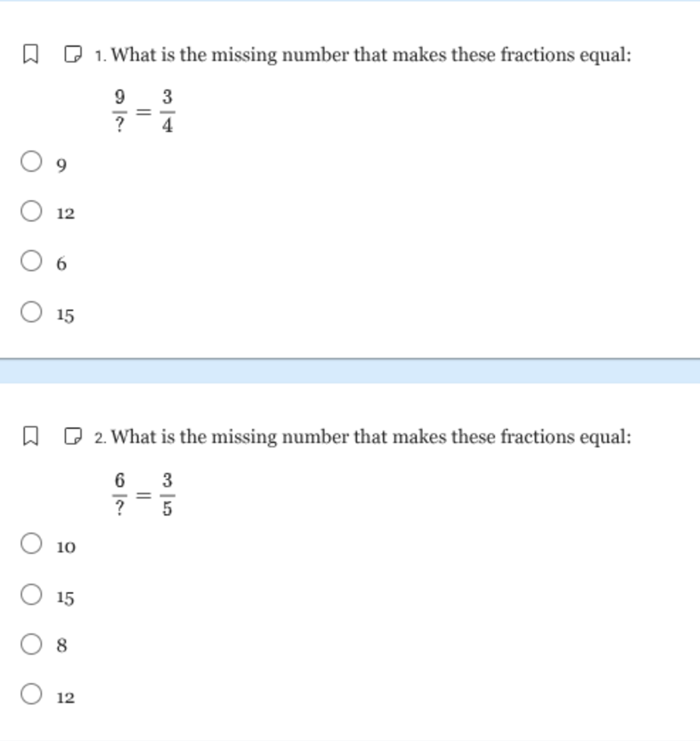
Task: Select answer 8 for question 2
Action: click(30, 643)
